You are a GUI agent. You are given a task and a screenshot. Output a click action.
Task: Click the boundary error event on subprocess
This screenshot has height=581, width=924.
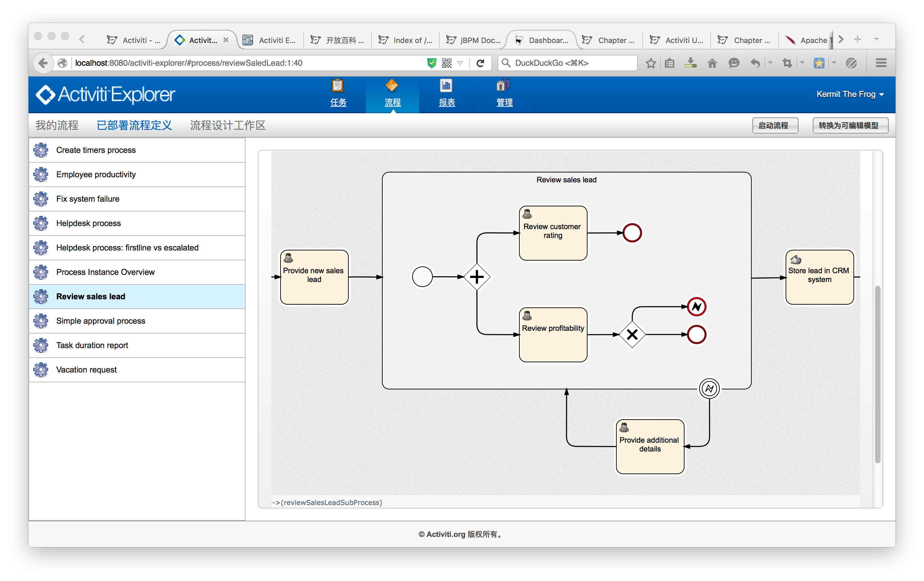coord(709,388)
